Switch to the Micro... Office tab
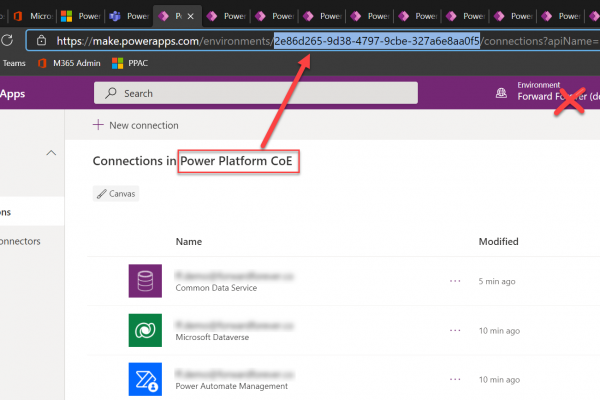Image resolution: width=600 pixels, height=400 pixels. click(x=33, y=16)
